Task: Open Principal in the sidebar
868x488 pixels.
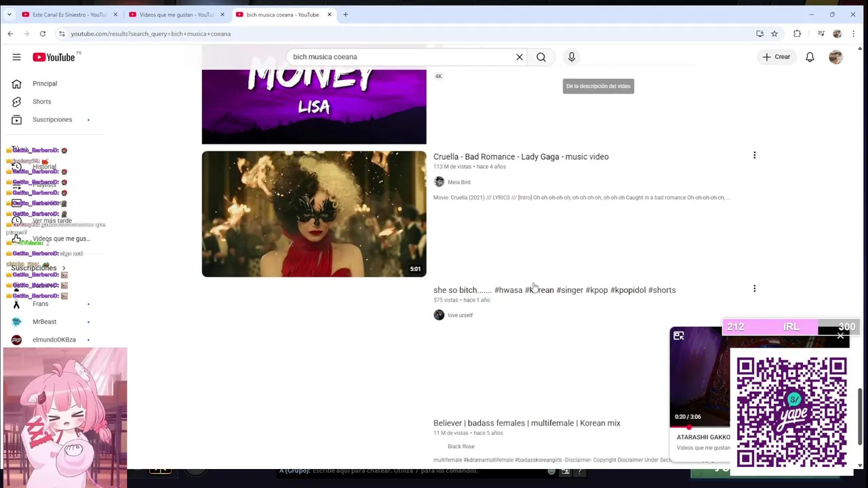Action: tap(45, 83)
